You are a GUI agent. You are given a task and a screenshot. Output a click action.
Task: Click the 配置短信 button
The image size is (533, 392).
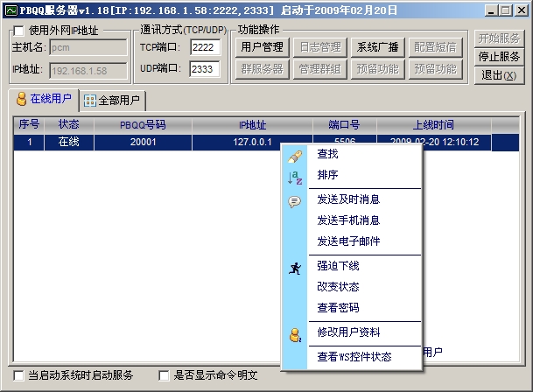coord(436,47)
